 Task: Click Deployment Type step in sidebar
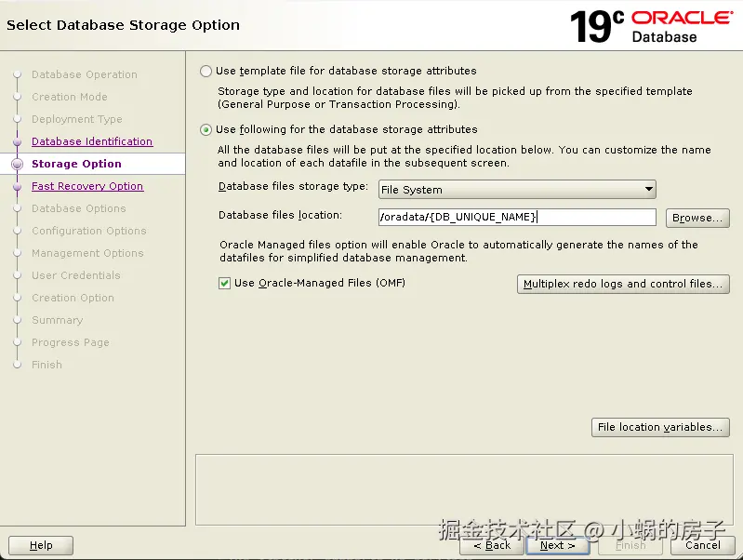pos(77,119)
